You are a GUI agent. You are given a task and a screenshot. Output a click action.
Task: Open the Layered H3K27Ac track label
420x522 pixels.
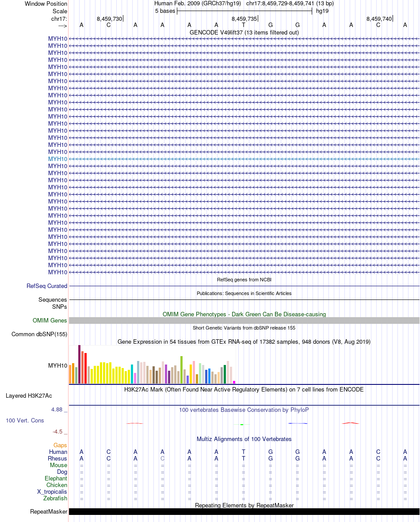click(29, 396)
